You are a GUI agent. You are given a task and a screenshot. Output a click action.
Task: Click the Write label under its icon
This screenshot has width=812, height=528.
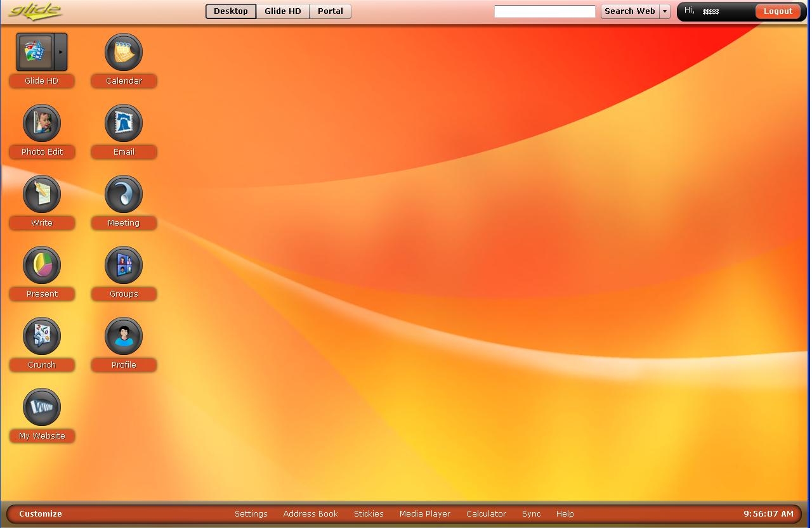pos(42,223)
